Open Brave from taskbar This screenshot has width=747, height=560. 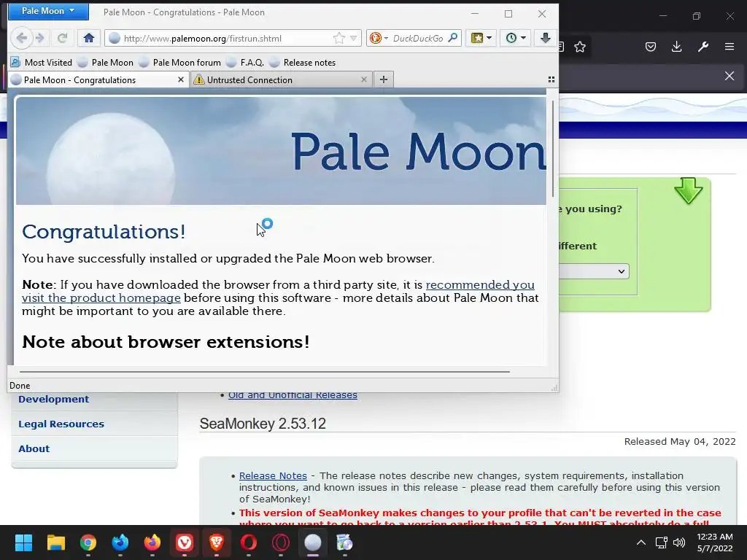coord(217,542)
